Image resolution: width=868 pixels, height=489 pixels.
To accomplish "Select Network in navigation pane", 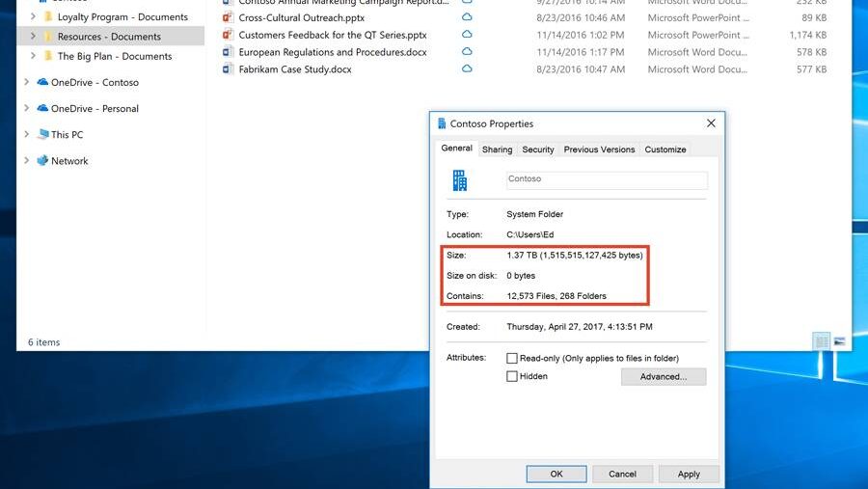I will [69, 161].
